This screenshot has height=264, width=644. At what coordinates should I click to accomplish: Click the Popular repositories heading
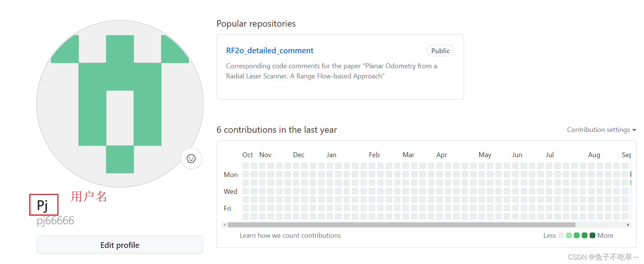(x=256, y=24)
